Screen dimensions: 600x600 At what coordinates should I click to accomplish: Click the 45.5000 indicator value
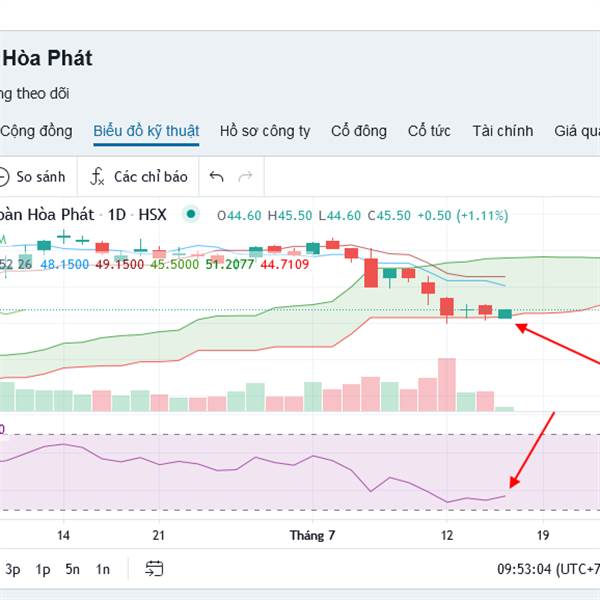coord(175,264)
